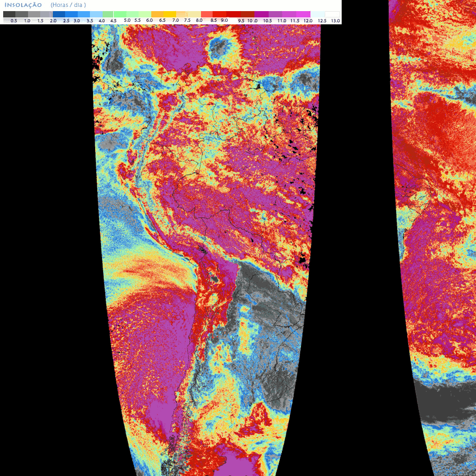476x476 pixels.
Task: Select the '6.0' legend value label
Action: click(x=149, y=20)
